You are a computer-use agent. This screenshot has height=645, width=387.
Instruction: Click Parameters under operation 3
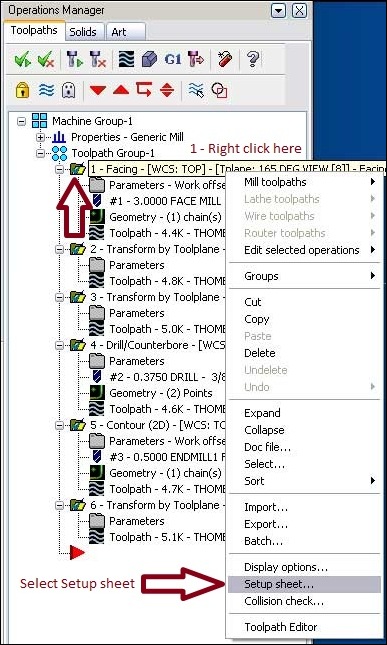pos(137,313)
